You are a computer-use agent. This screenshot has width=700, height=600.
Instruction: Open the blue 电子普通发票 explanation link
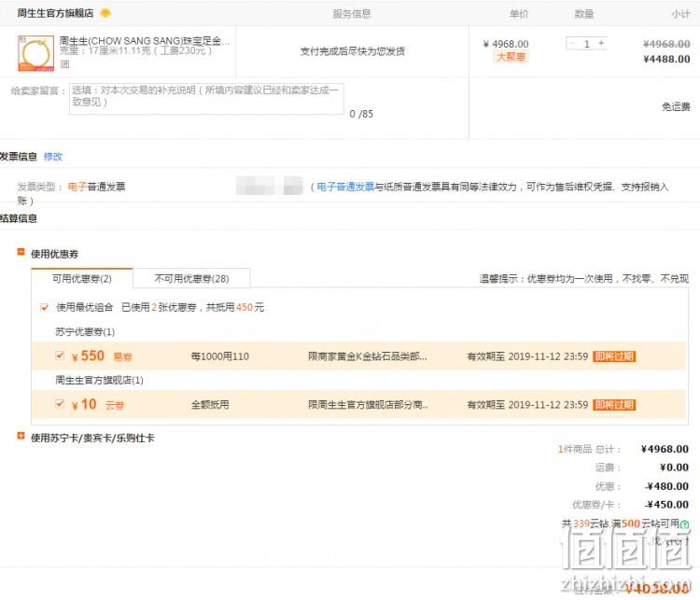coord(345,187)
